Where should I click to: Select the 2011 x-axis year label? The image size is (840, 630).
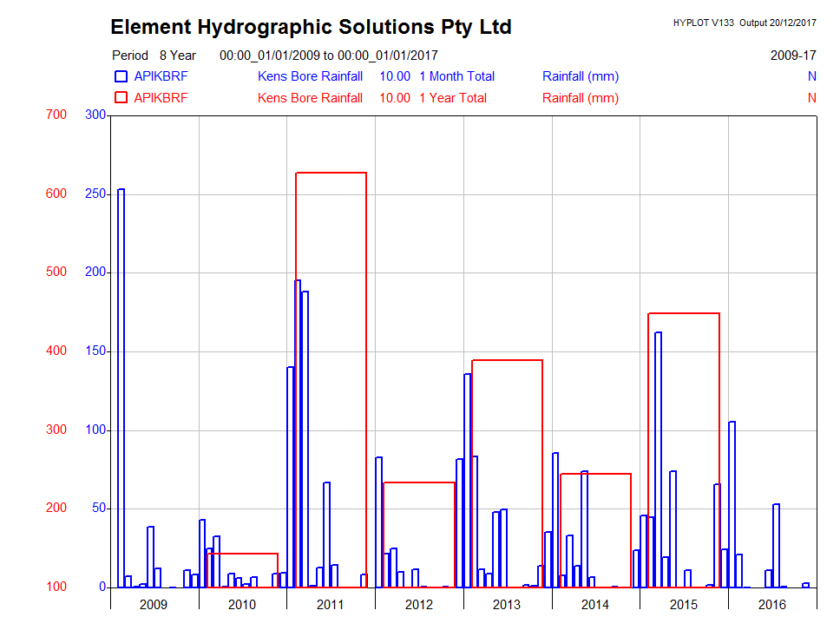(x=330, y=604)
